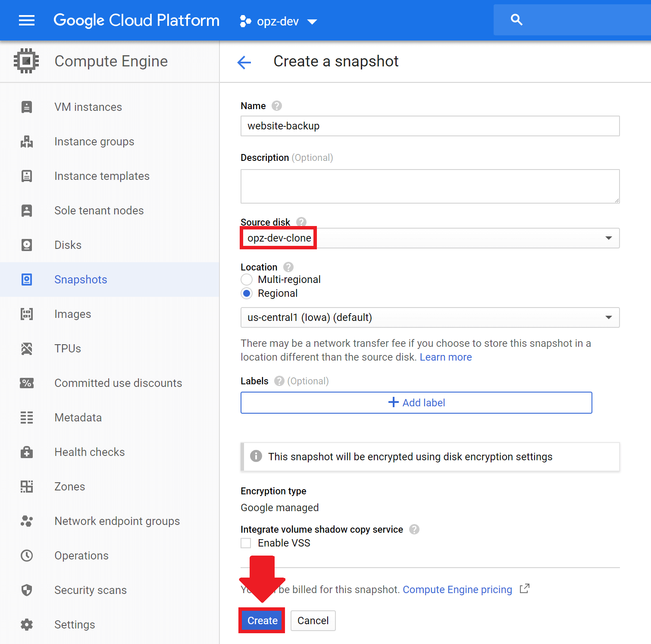The height and width of the screenshot is (644, 651).
Task: Click the Cancel button
Action: coord(313,621)
